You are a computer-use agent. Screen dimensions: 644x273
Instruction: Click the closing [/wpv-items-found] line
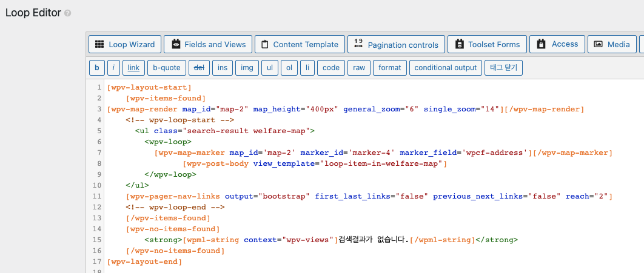(169, 218)
